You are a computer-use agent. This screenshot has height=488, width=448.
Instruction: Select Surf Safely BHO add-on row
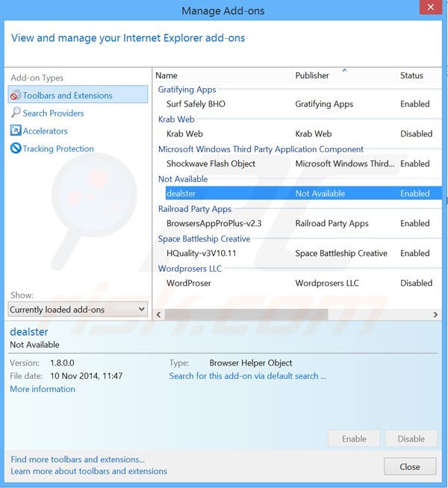click(x=304, y=104)
